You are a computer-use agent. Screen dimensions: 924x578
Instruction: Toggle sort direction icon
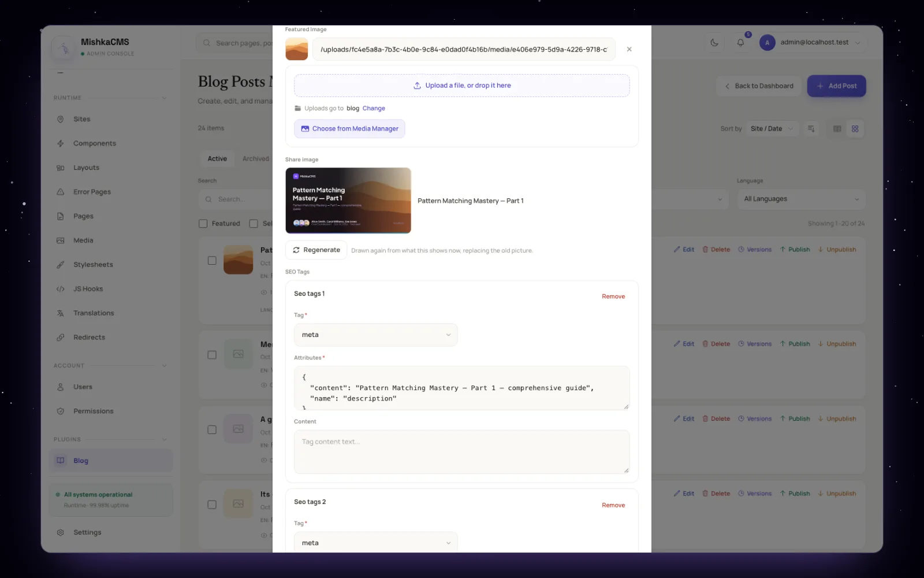tap(811, 129)
